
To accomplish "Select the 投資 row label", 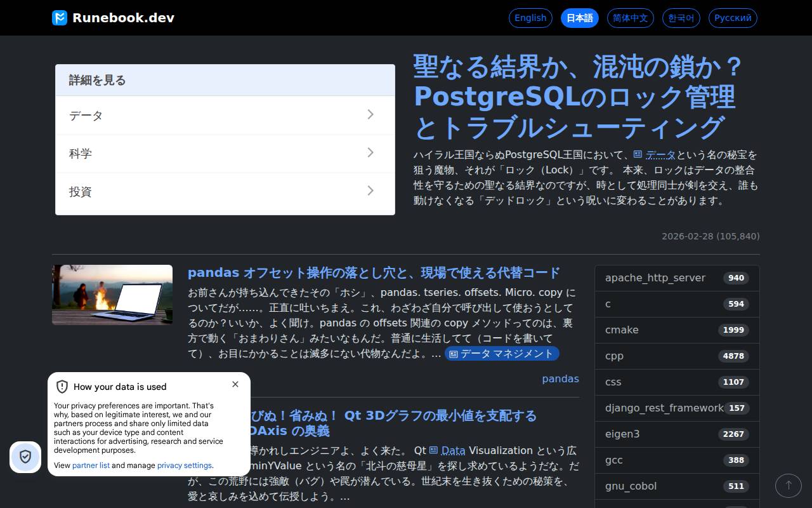I will [81, 192].
